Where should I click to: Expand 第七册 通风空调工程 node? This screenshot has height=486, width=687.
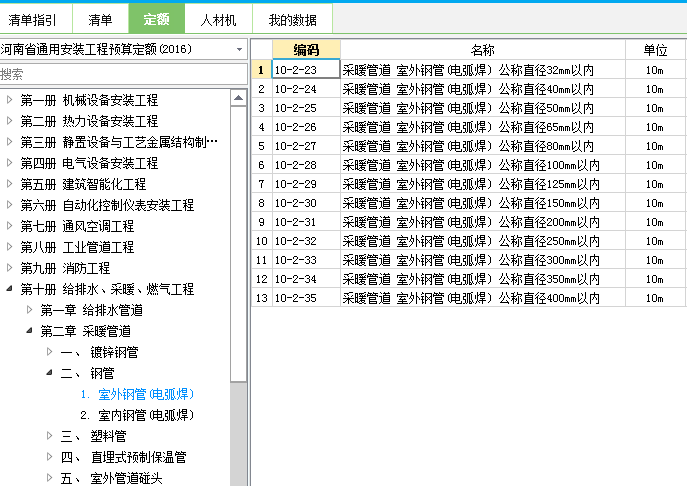pos(9,226)
